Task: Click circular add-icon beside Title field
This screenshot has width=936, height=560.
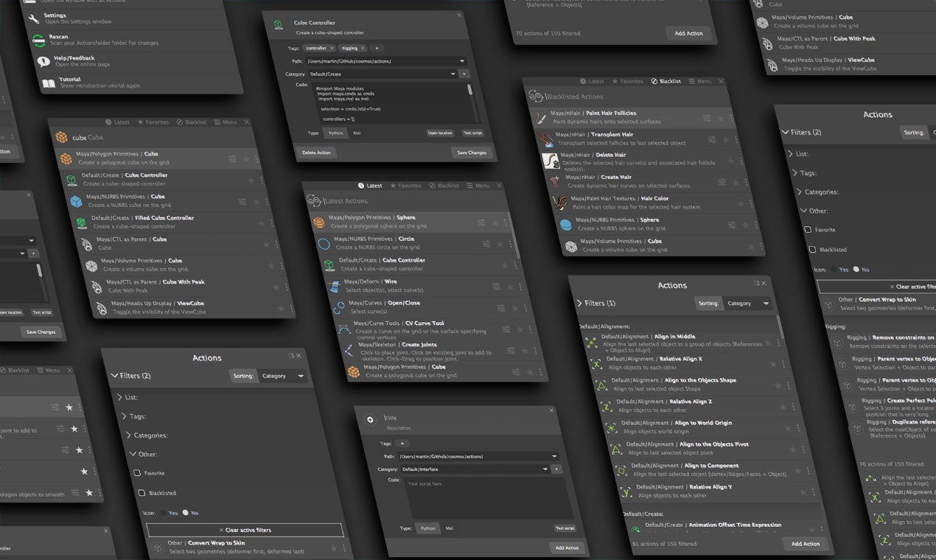Action: pyautogui.click(x=370, y=420)
